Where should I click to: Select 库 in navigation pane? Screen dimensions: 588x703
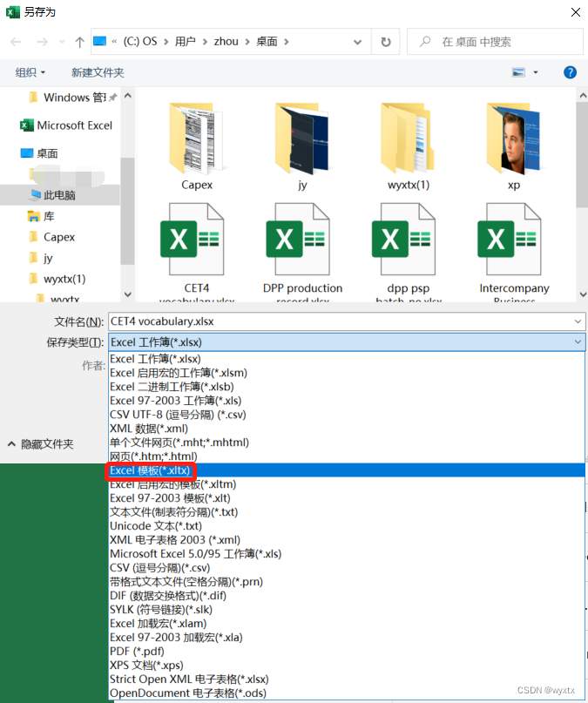pos(41,217)
